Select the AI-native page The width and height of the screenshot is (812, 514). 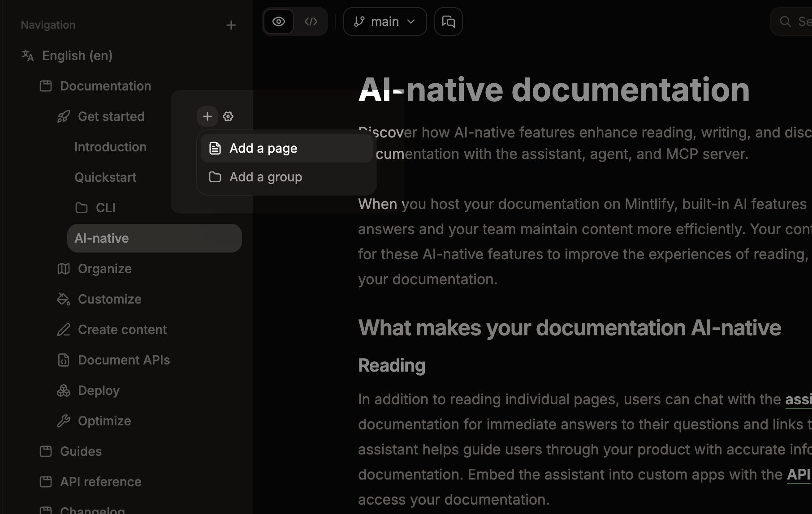pyautogui.click(x=155, y=238)
